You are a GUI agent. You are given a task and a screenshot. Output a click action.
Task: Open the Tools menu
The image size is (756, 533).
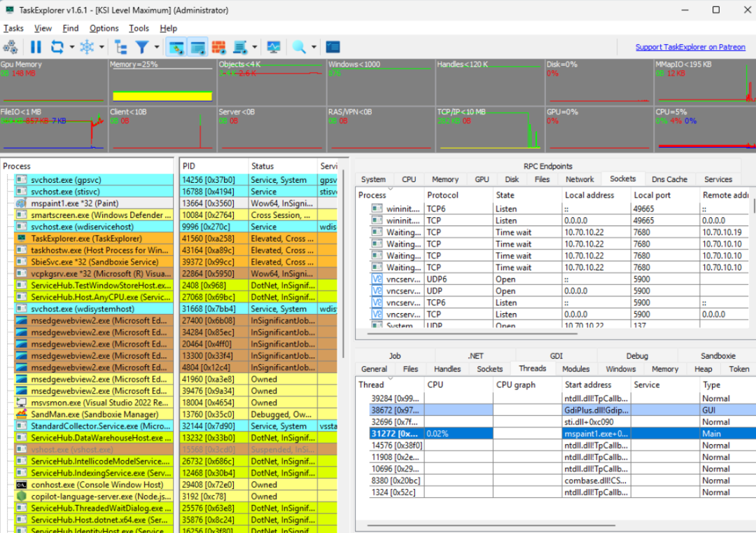[139, 29]
